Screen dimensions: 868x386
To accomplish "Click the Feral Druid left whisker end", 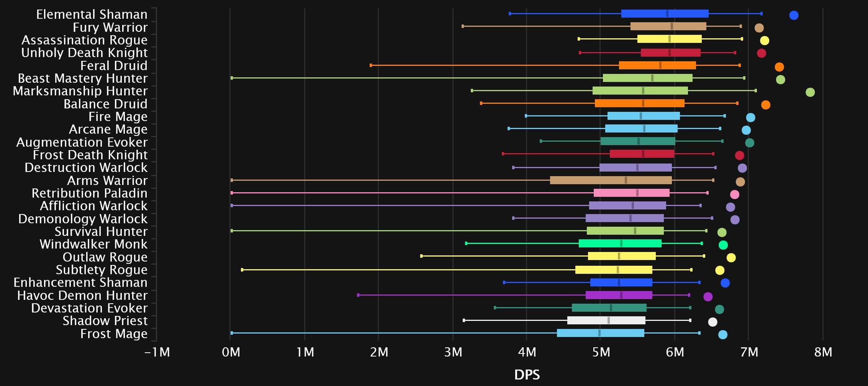I will tap(371, 65).
